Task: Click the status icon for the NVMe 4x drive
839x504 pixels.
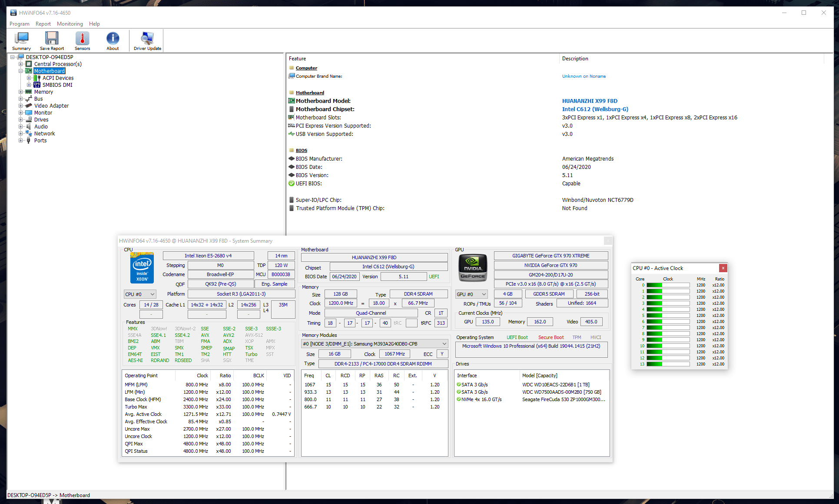Action: click(x=459, y=399)
